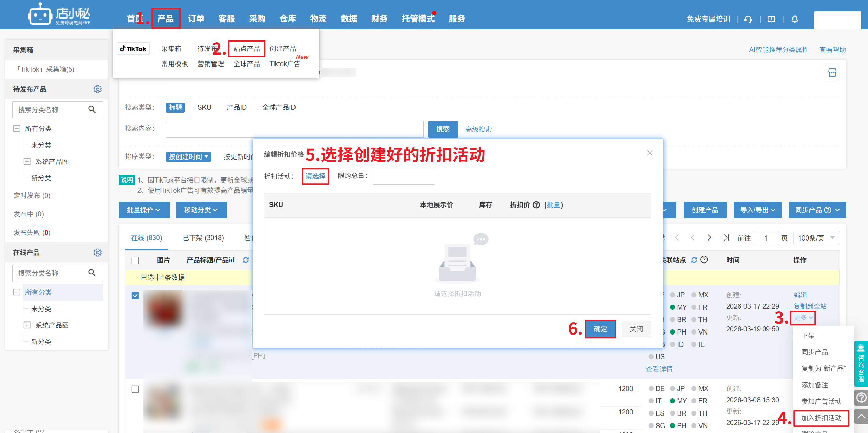Click gear icon beside 待发布产品

[97, 89]
